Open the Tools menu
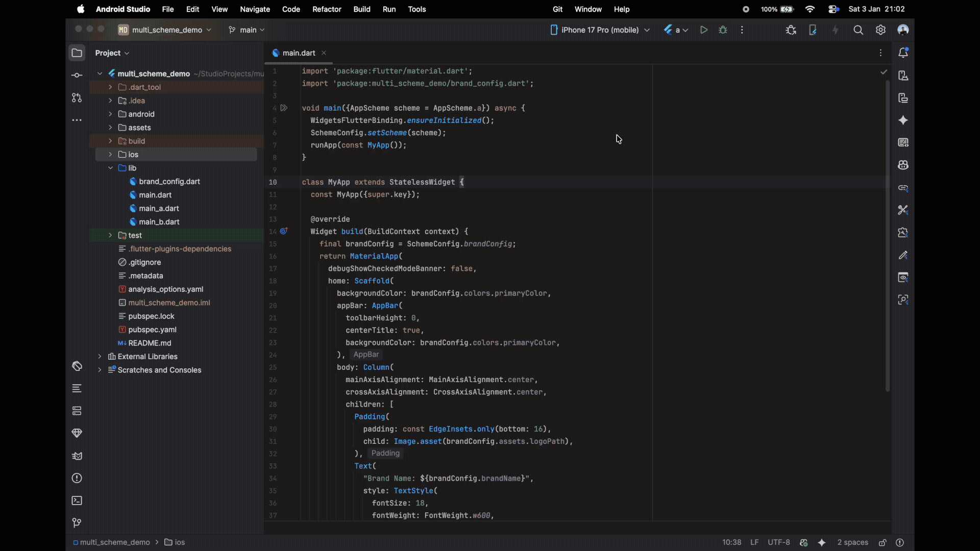The height and width of the screenshot is (551, 980). 416,9
